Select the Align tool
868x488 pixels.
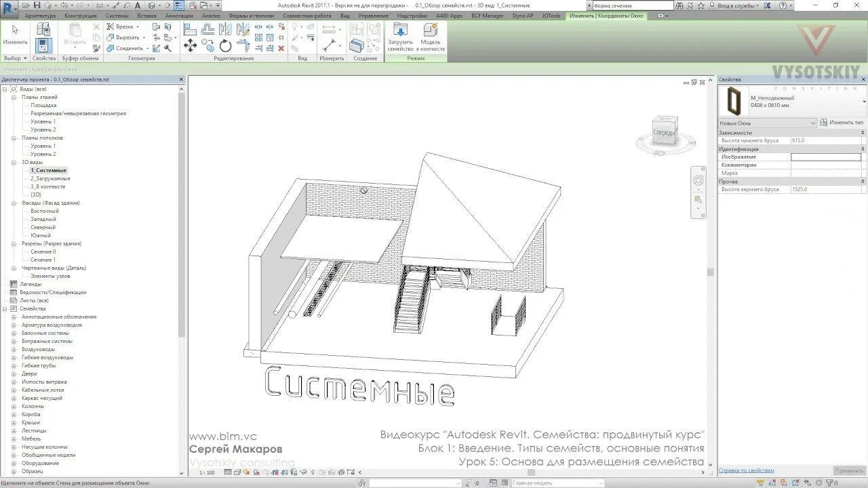[190, 30]
